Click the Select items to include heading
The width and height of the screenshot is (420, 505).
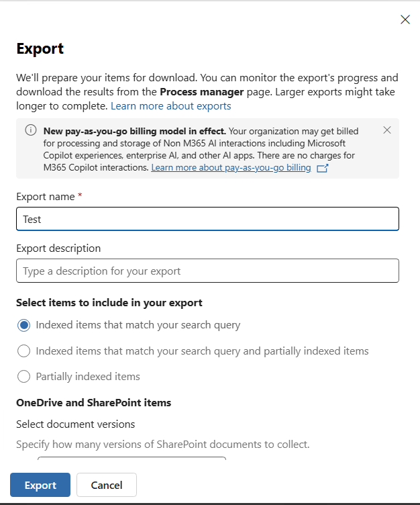109,303
